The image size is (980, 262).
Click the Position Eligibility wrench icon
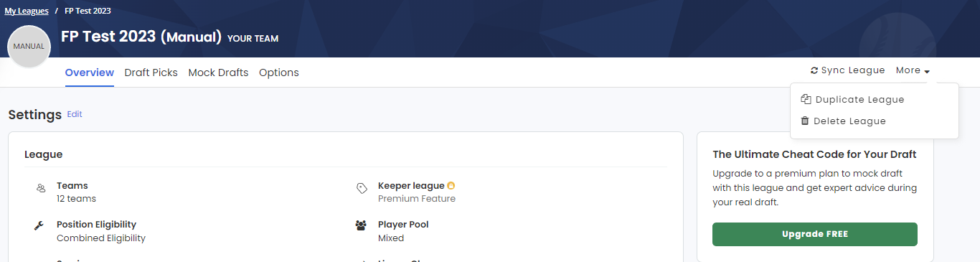(x=39, y=225)
